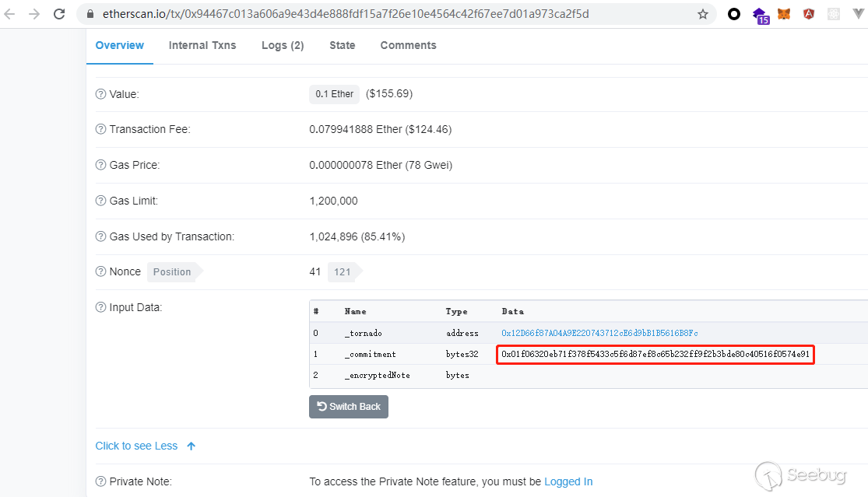Click the Switch Back button
The height and width of the screenshot is (497, 868).
[349, 407]
